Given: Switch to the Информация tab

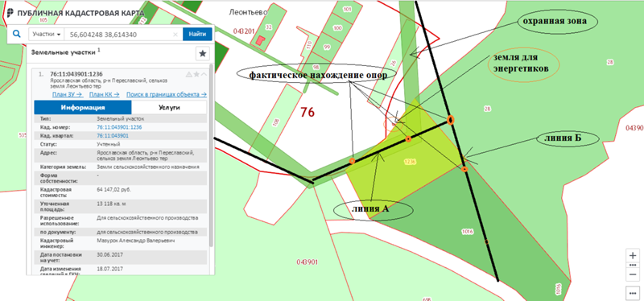Looking at the screenshot, I should click(x=83, y=108).
